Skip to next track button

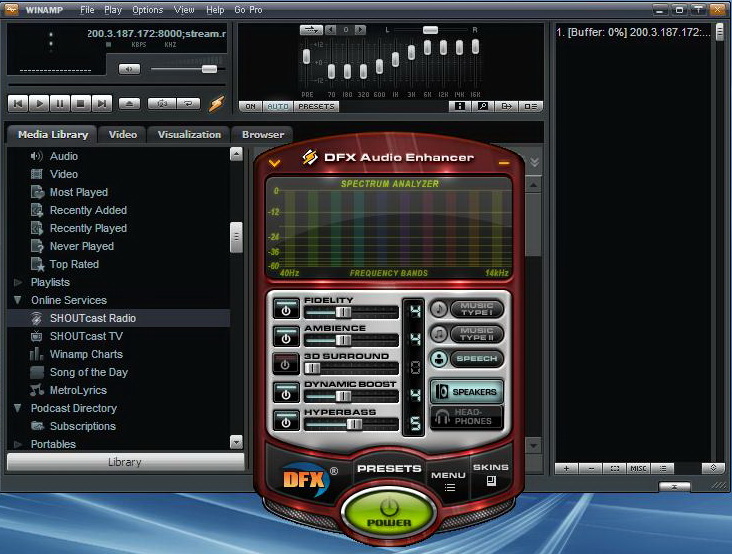point(102,103)
